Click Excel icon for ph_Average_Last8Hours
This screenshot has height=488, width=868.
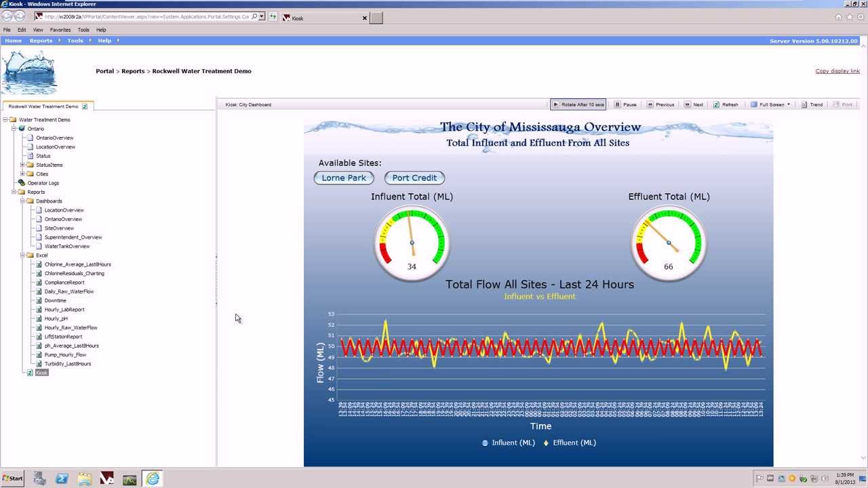[39, 346]
